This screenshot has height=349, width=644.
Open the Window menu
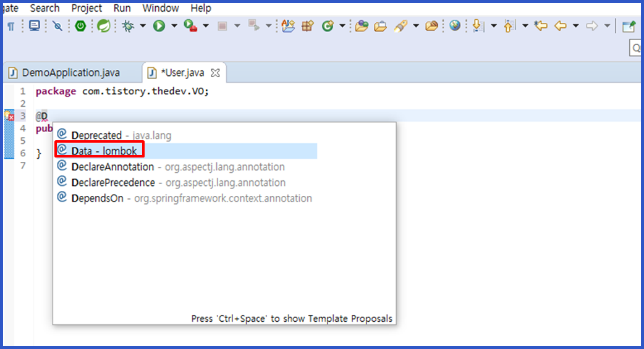tap(161, 8)
